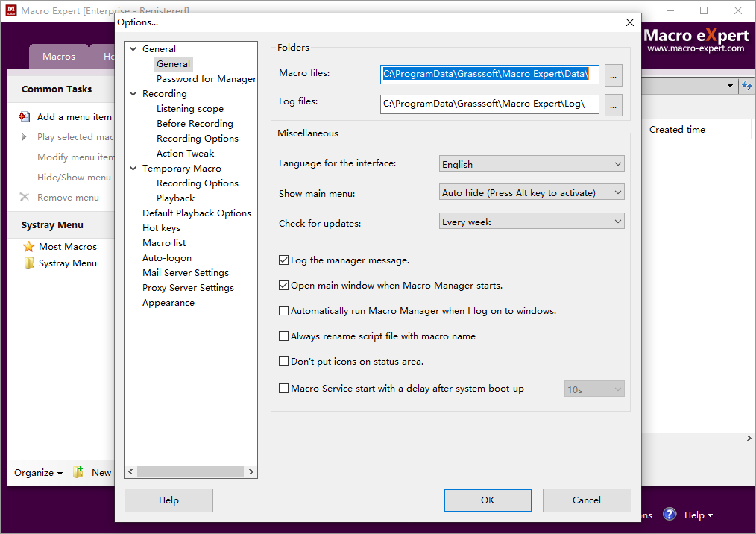Open the dropdown arrow in main window toolbar
This screenshot has width=756, height=534.
730,86
